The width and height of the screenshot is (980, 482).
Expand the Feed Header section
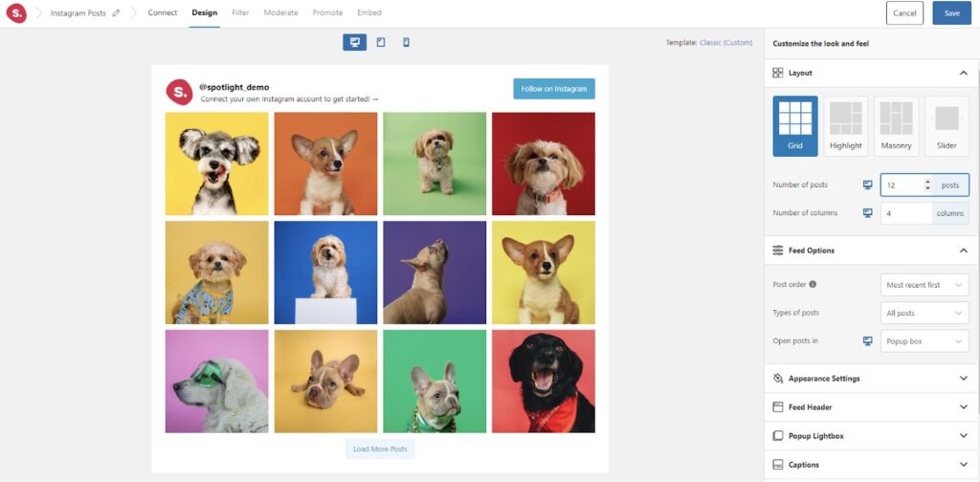tap(963, 407)
